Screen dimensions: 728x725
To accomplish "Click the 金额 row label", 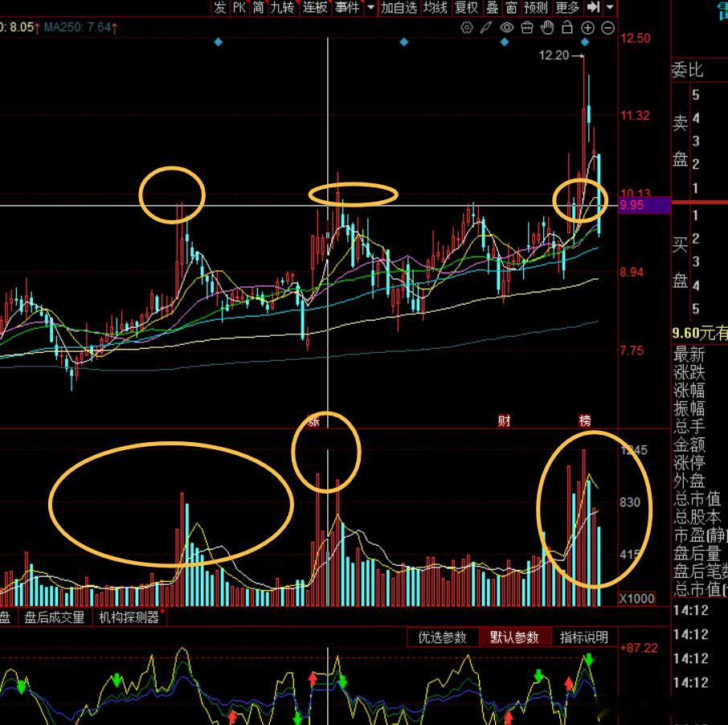I will pos(689,444).
